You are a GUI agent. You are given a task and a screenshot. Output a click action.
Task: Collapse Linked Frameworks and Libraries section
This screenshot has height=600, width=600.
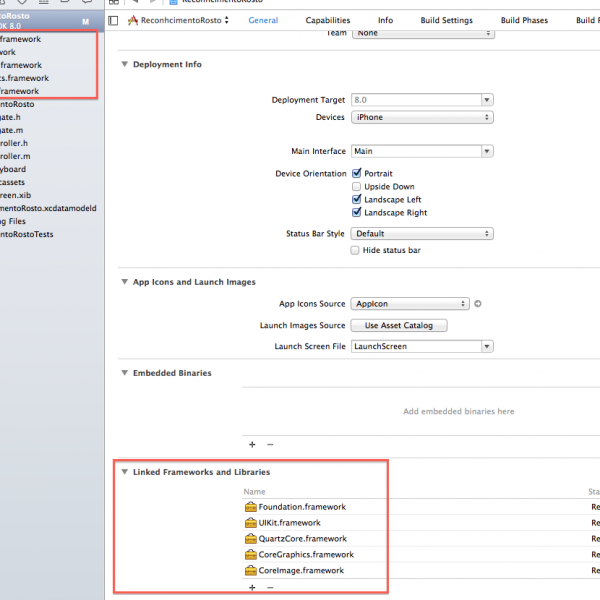point(124,472)
